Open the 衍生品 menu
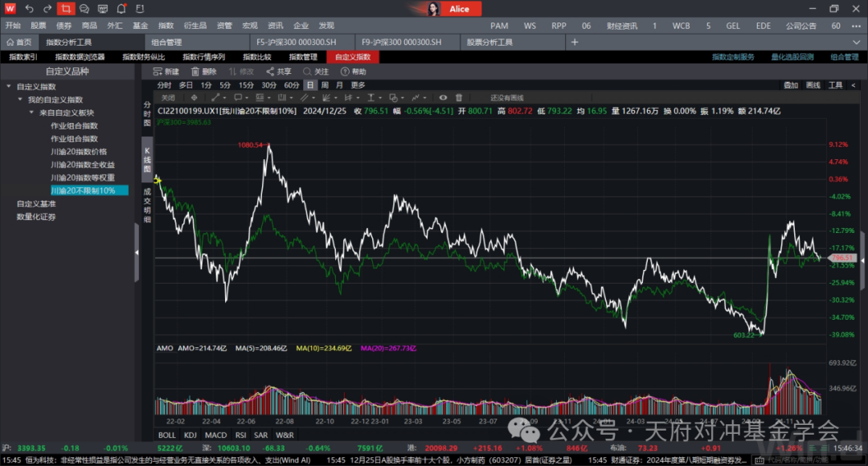The width and height of the screenshot is (868, 466). [195, 26]
